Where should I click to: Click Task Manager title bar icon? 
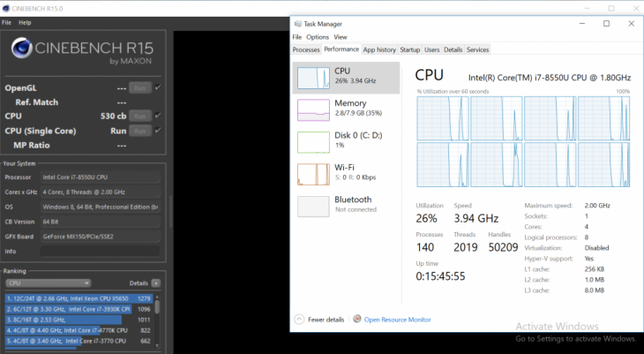pyautogui.click(x=298, y=24)
